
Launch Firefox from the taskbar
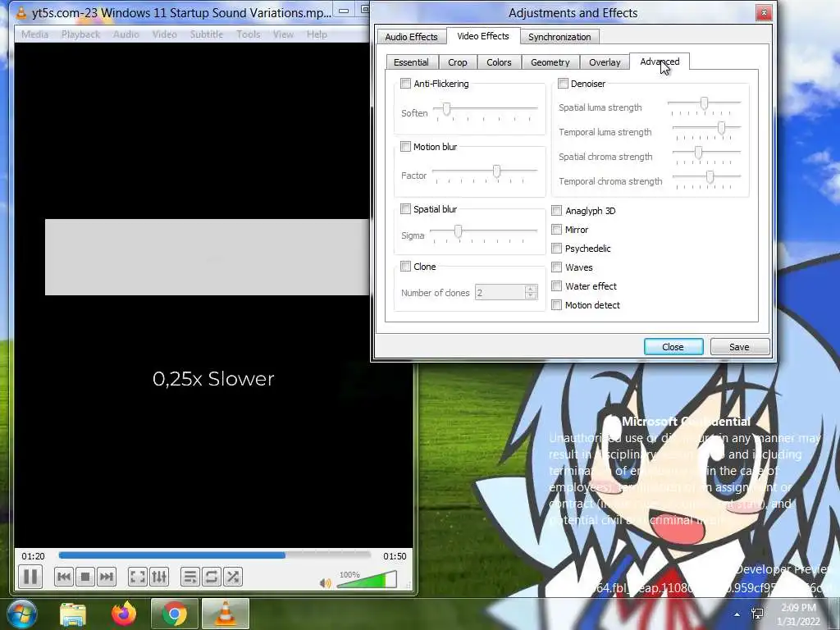pos(124,614)
